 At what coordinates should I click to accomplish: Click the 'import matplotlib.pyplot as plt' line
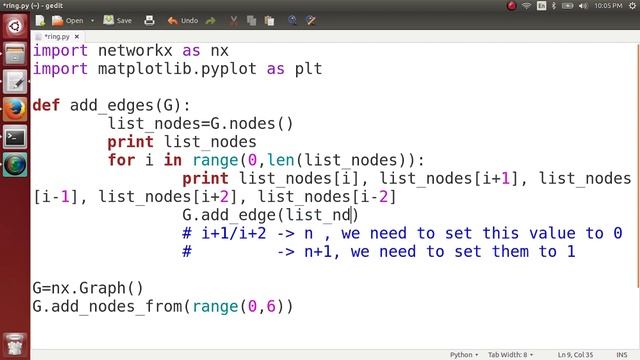pyautogui.click(x=177, y=69)
